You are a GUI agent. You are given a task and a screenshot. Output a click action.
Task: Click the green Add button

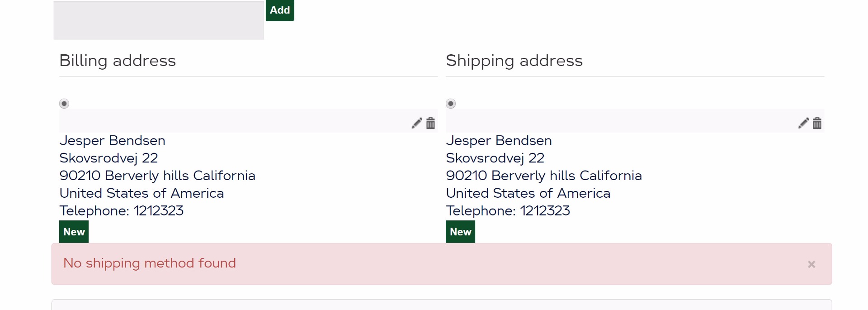[x=280, y=10]
